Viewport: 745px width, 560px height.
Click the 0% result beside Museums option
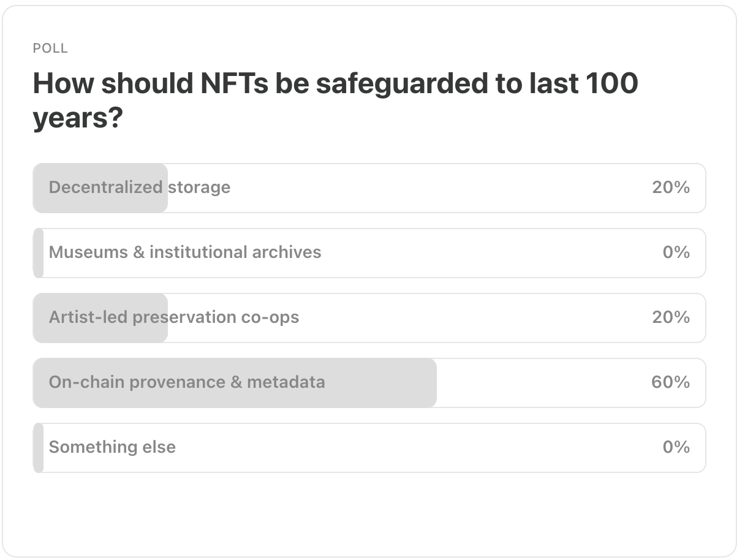pyautogui.click(x=676, y=252)
